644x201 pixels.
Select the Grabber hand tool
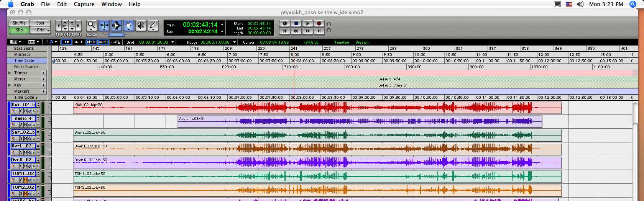128,26
